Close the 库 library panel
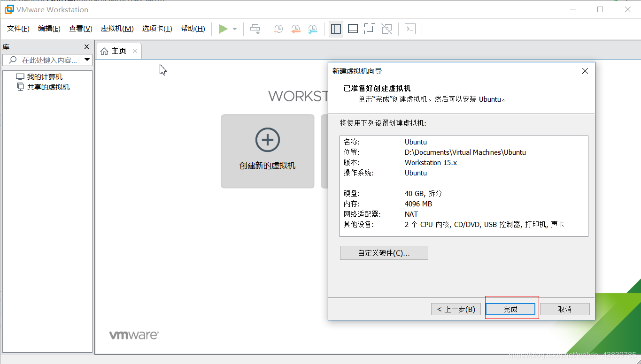The image size is (641, 364). click(86, 47)
